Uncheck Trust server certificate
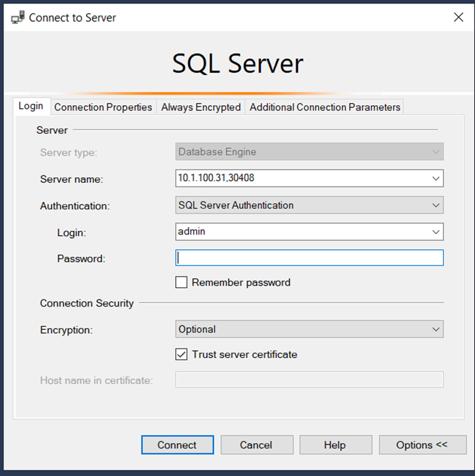This screenshot has height=476, width=475. click(x=181, y=354)
